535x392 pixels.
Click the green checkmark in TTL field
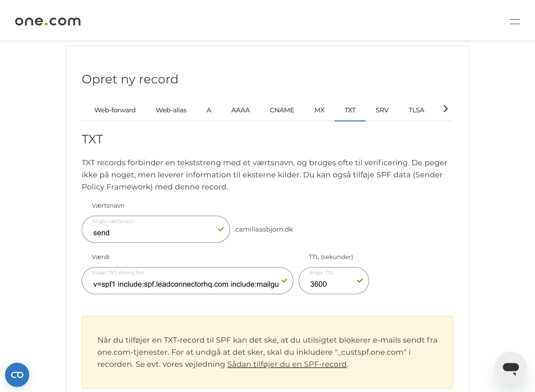360,281
